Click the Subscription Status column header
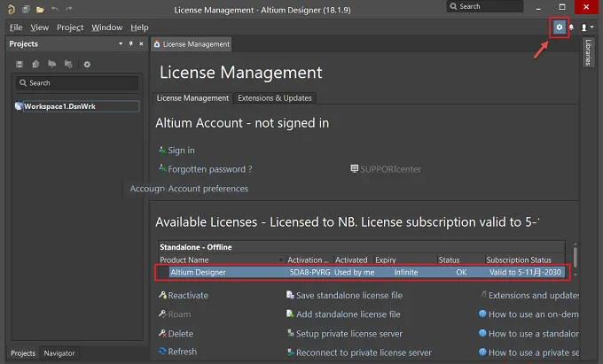The height and width of the screenshot is (364, 603). [x=525, y=260]
